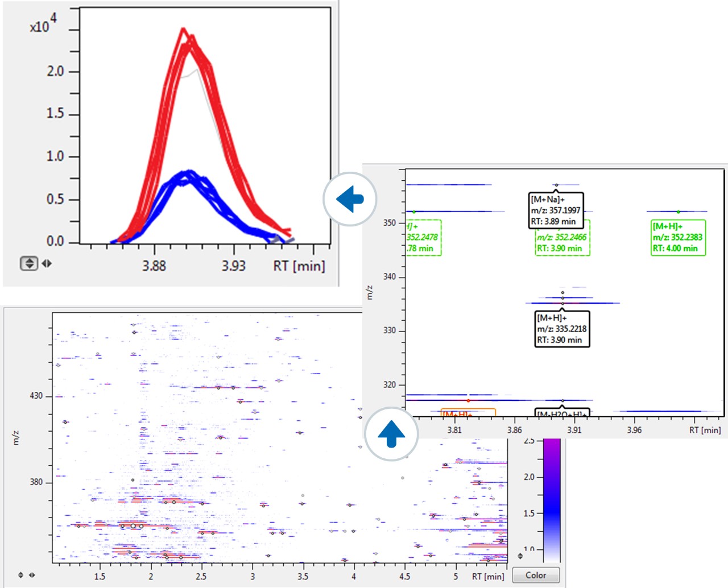The width and height of the screenshot is (728, 588).
Task: Expand the [M+H]+ m/z 335.2218 callout
Action: tap(562, 329)
